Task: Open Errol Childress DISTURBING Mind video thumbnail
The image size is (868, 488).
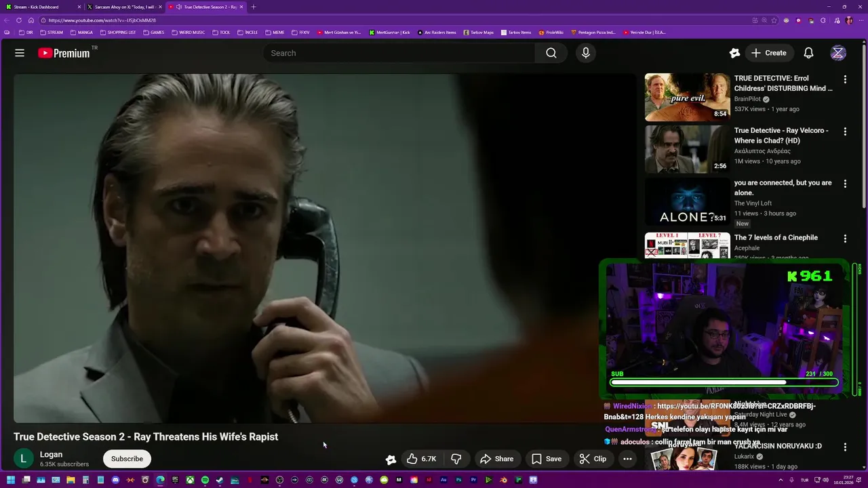Action: pos(687,97)
